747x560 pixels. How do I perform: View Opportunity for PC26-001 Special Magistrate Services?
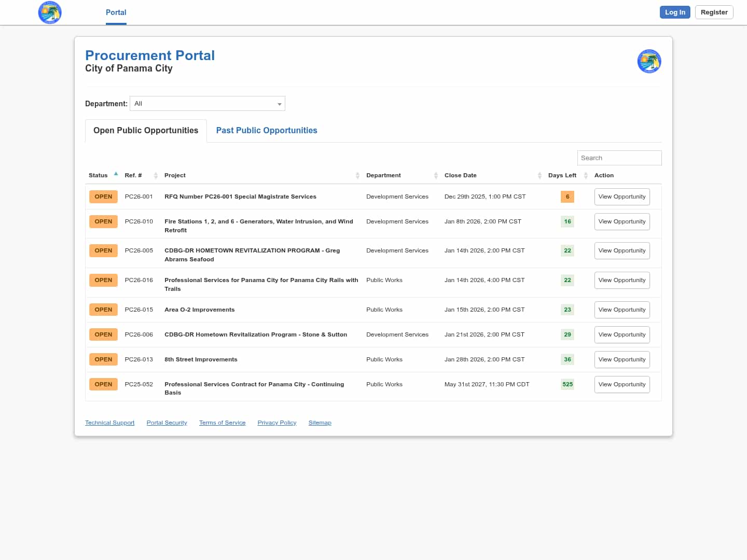(x=621, y=197)
